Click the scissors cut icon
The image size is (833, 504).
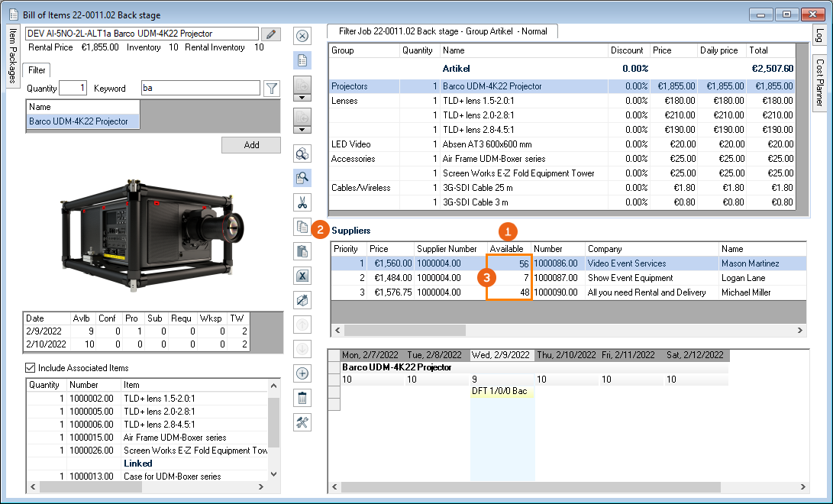(302, 202)
